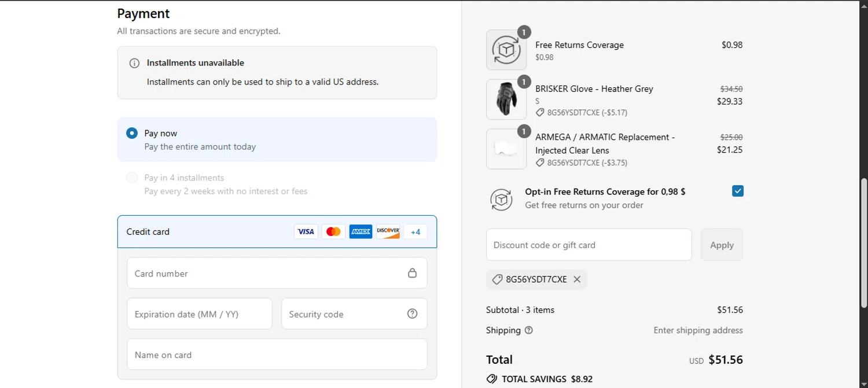Click the lock icon in card number
Viewport: 868px width, 388px height.
(x=412, y=273)
